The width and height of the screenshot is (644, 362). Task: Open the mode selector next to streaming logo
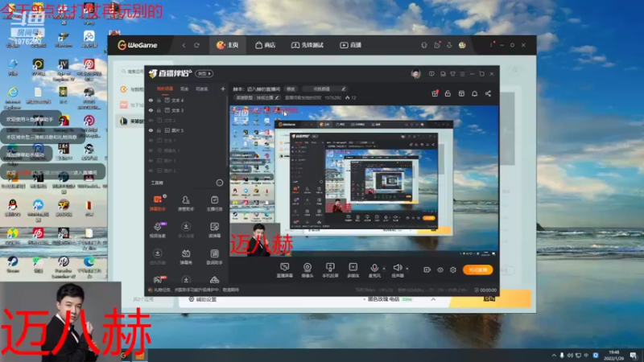(204, 74)
